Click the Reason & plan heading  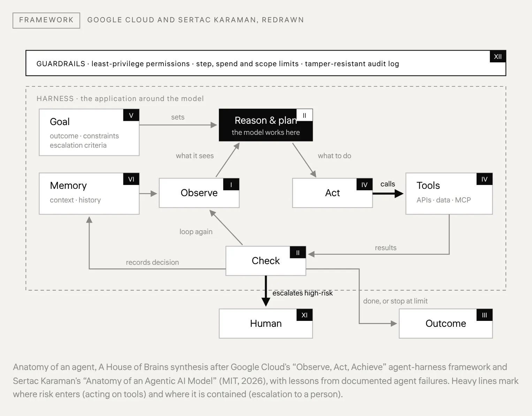(x=266, y=120)
